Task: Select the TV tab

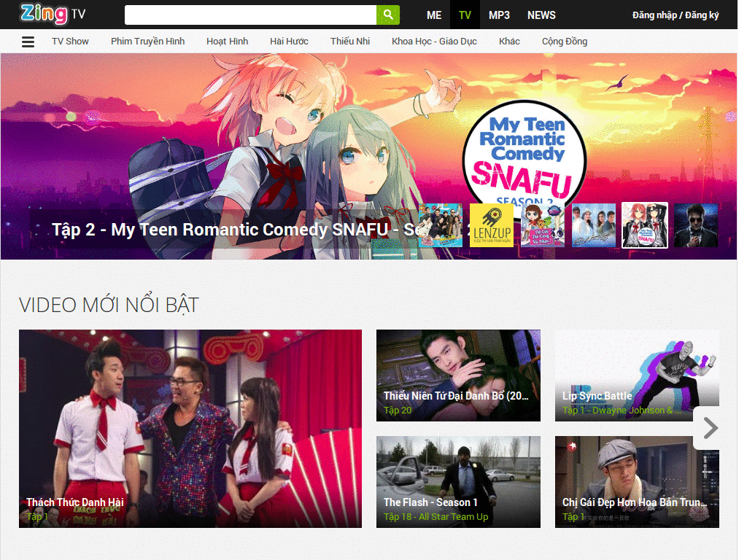Action: click(465, 15)
